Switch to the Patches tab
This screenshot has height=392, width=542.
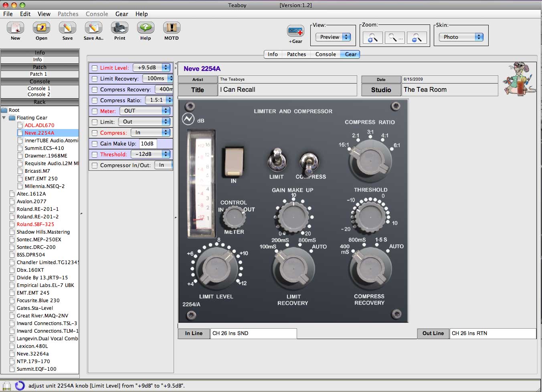tap(296, 55)
